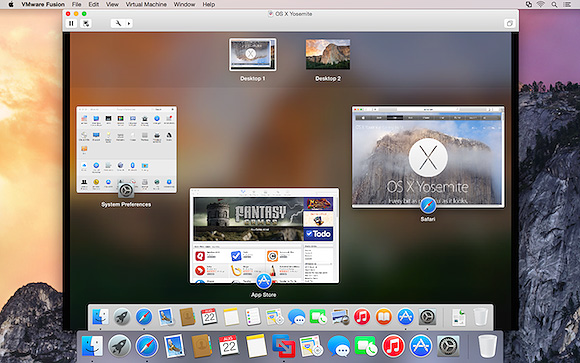Select the System Preferences window in Mission Control
The width and height of the screenshot is (580, 363).
point(127,149)
